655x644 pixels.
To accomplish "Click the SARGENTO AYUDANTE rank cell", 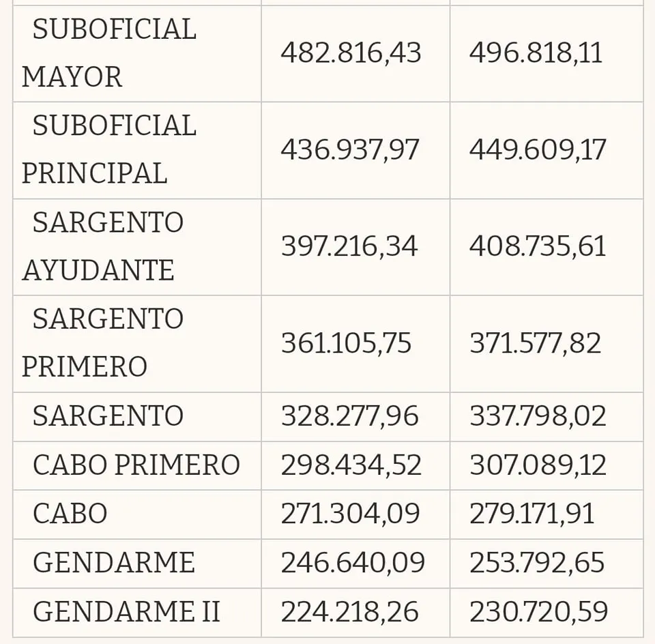I will click(x=103, y=247).
